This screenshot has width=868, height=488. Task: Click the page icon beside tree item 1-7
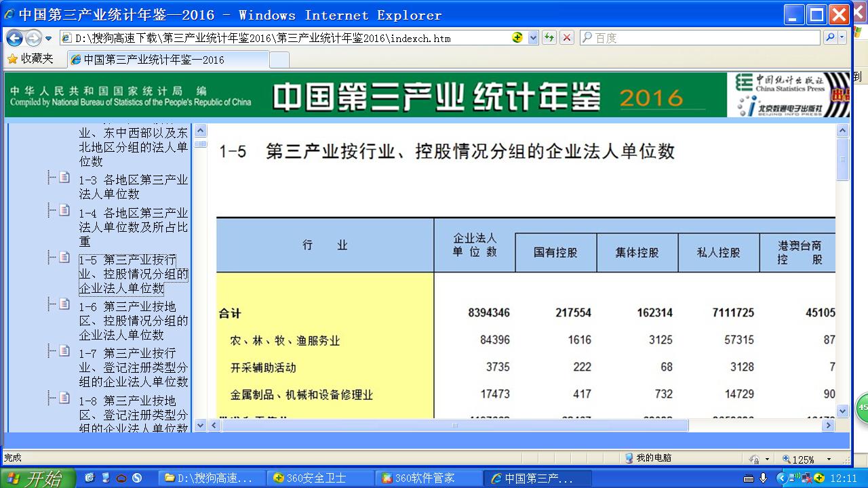64,350
